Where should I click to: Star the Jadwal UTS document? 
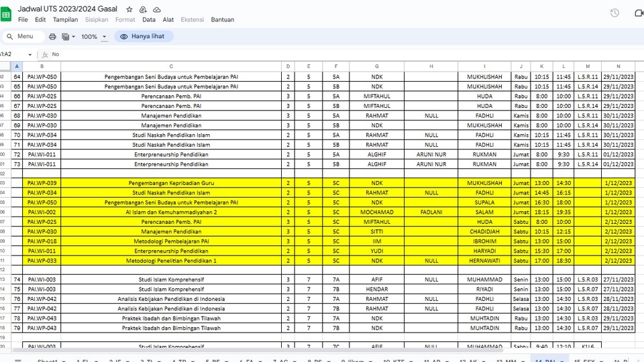(x=129, y=9)
